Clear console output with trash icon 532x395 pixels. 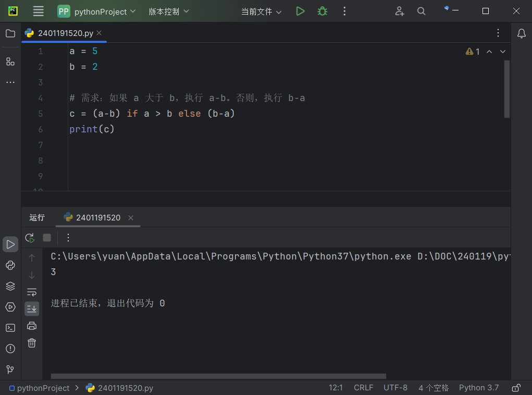[32, 343]
